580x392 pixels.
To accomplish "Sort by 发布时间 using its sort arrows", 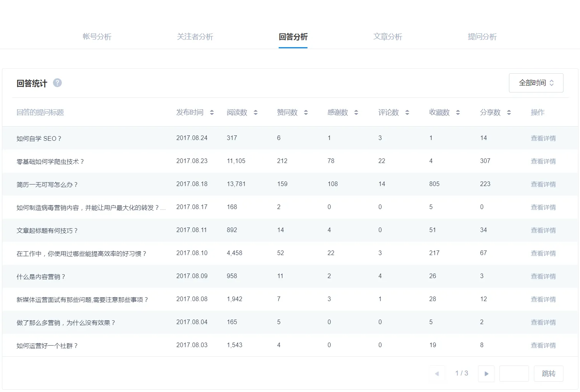I will (212, 112).
